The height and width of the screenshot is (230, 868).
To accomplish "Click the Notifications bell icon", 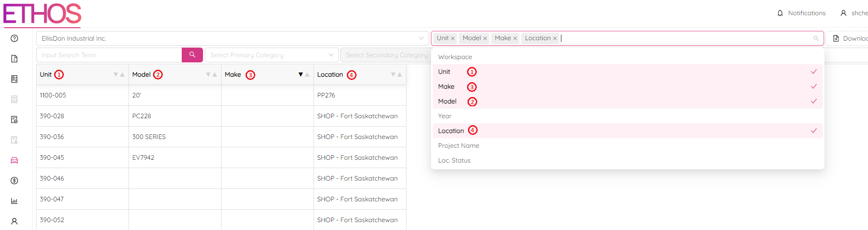I will pos(780,13).
